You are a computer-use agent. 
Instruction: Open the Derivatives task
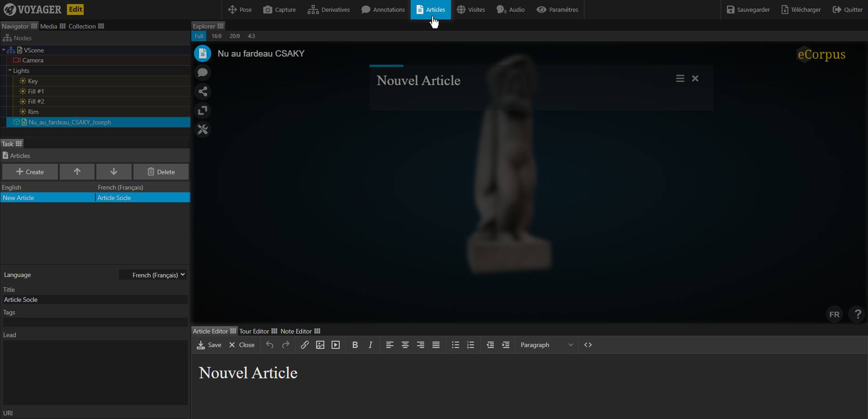click(329, 10)
